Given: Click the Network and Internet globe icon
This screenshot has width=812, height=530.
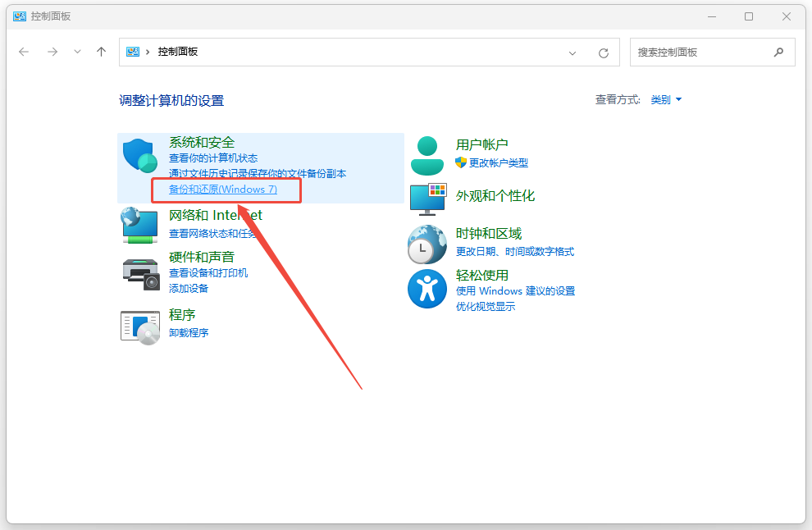Looking at the screenshot, I should pos(139,226).
